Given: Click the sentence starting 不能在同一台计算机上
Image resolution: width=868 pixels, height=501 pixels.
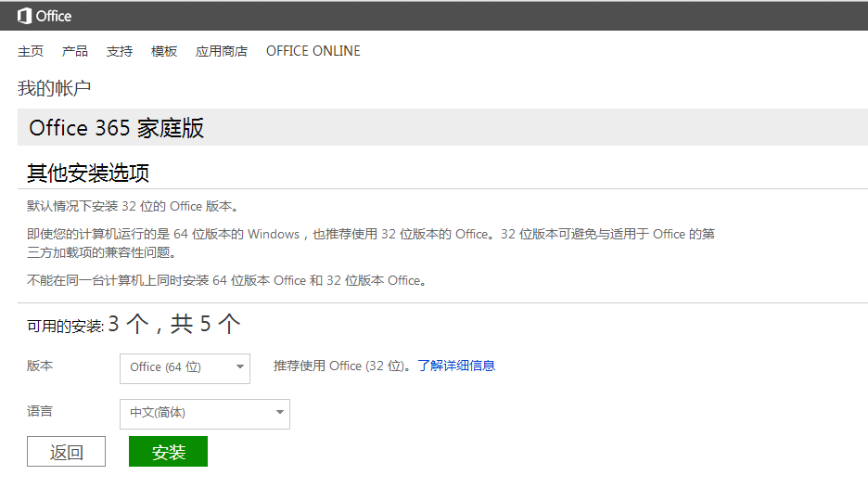Looking at the screenshot, I should [x=226, y=281].
